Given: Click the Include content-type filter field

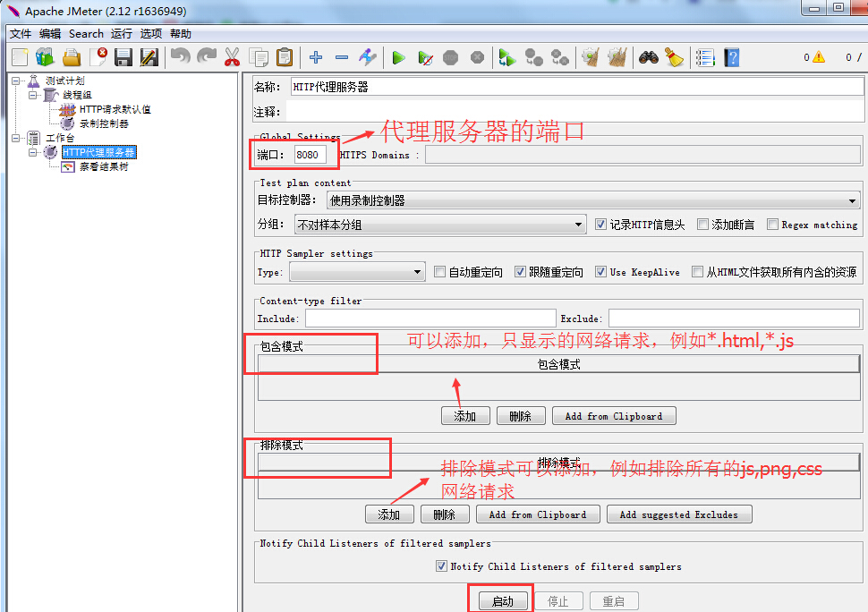Looking at the screenshot, I should coord(430,319).
